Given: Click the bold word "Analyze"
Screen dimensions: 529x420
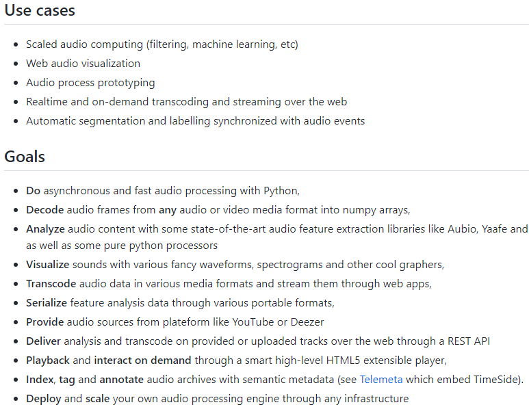Looking at the screenshot, I should point(46,229).
